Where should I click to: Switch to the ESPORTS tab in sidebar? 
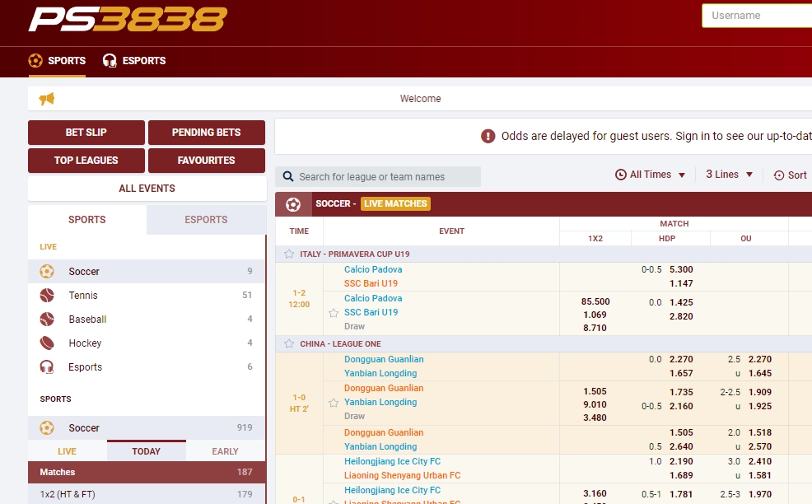[x=204, y=219]
